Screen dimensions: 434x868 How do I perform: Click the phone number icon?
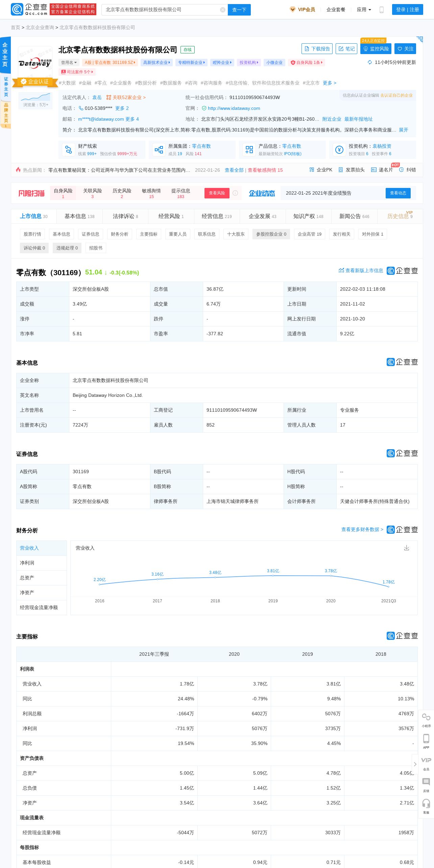(81, 108)
